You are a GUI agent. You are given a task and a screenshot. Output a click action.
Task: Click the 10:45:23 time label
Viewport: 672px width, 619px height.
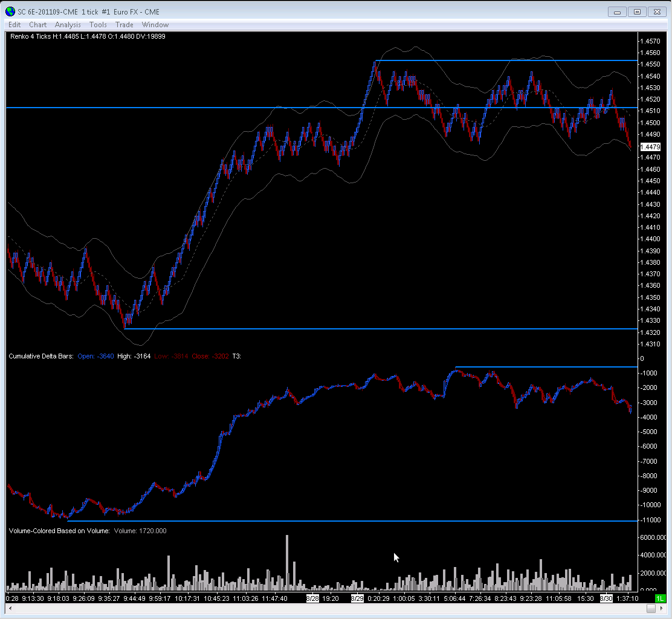216,598
